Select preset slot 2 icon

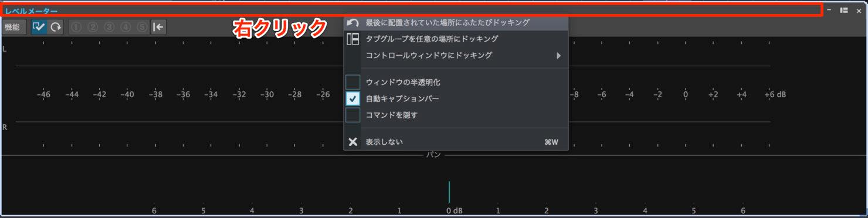click(x=93, y=27)
